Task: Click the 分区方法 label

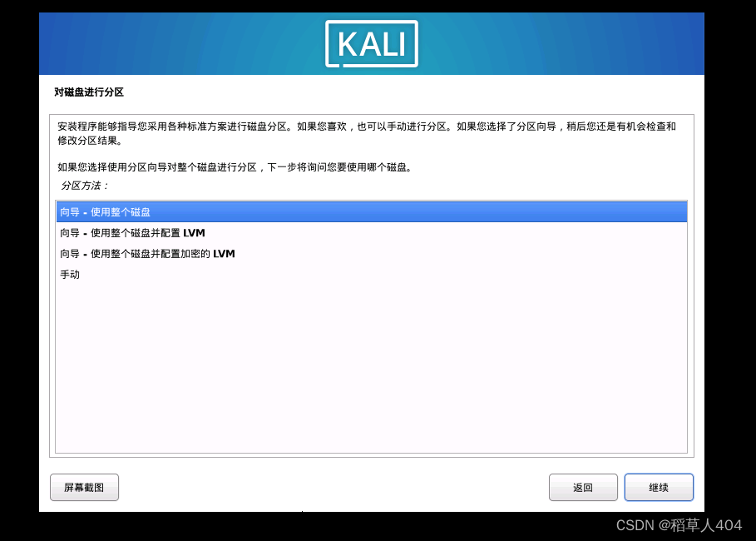Action: coord(85,186)
